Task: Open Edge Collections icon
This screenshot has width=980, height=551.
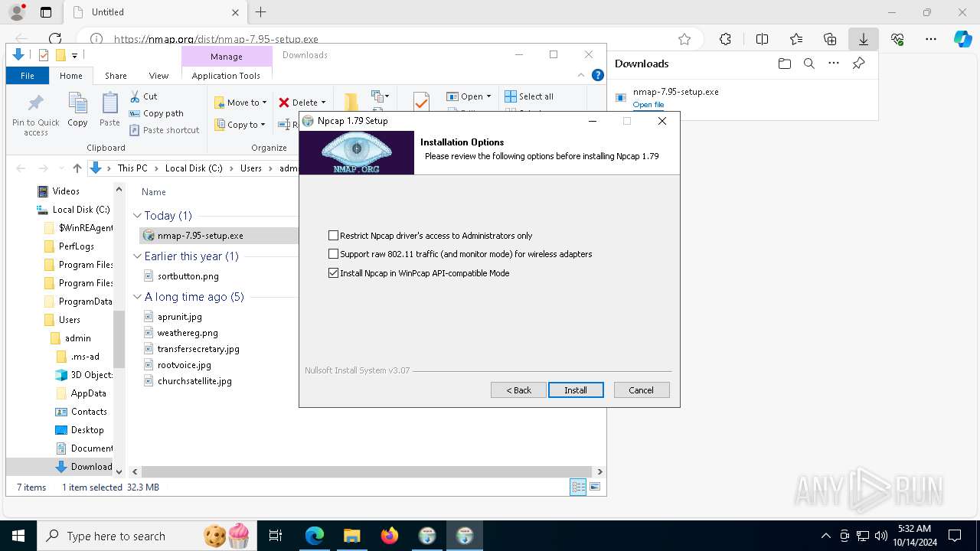Action: 830,39
